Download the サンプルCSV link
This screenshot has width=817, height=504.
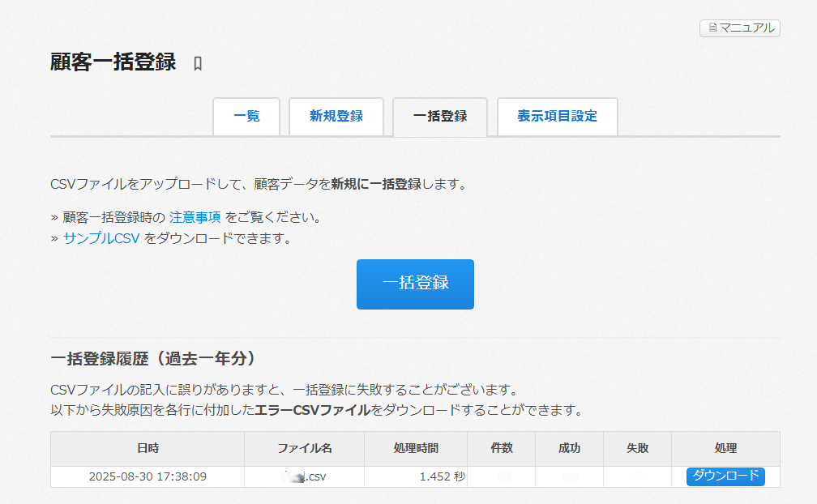(101, 239)
